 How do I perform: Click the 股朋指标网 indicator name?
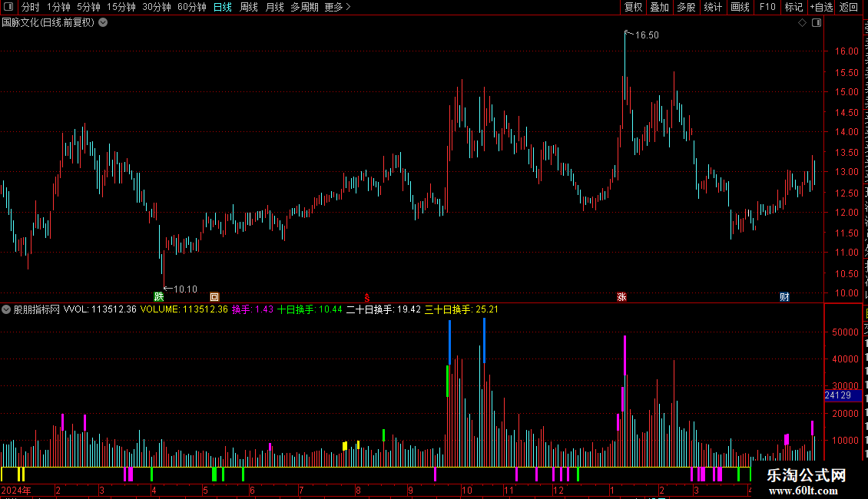click(37, 310)
